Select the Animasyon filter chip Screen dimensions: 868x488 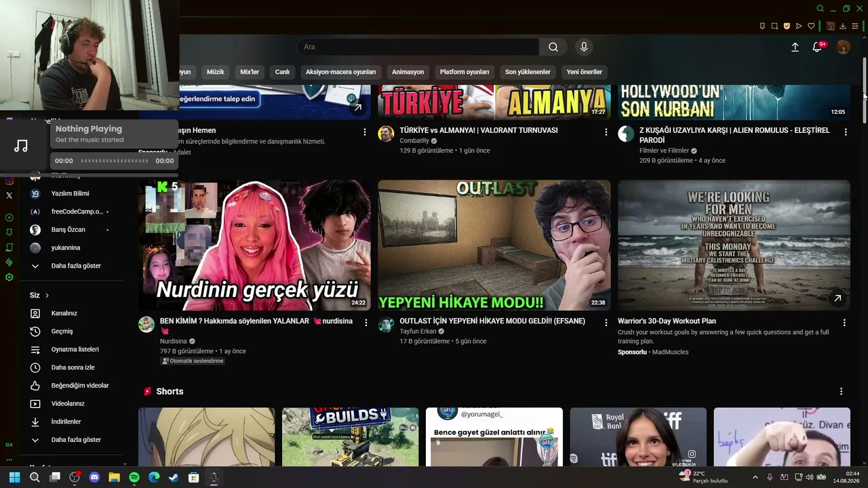(x=408, y=72)
